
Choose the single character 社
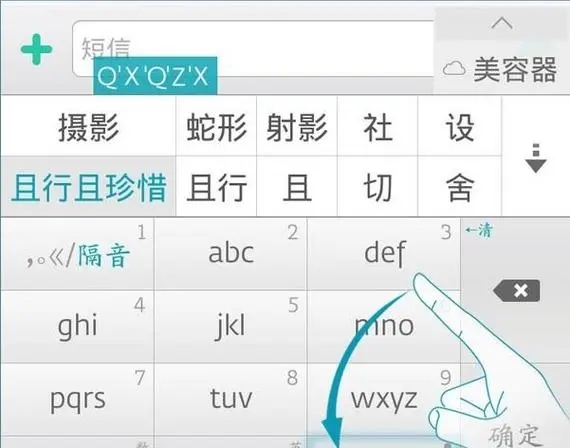(x=378, y=127)
